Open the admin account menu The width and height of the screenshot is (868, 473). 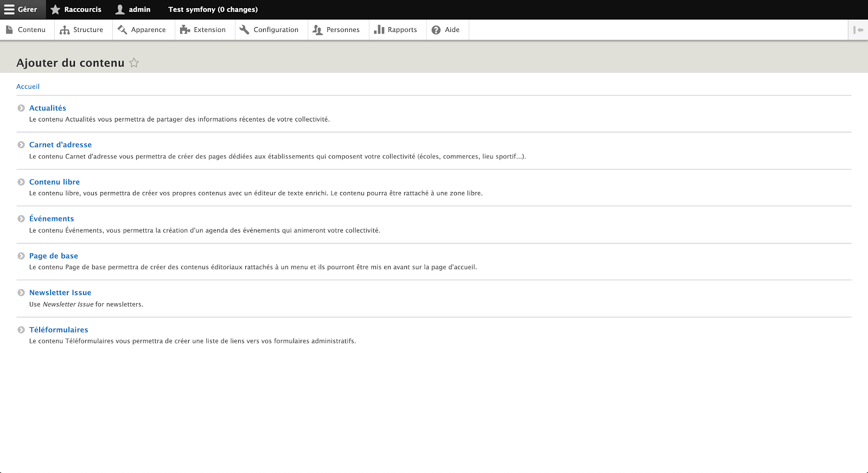tap(139, 10)
